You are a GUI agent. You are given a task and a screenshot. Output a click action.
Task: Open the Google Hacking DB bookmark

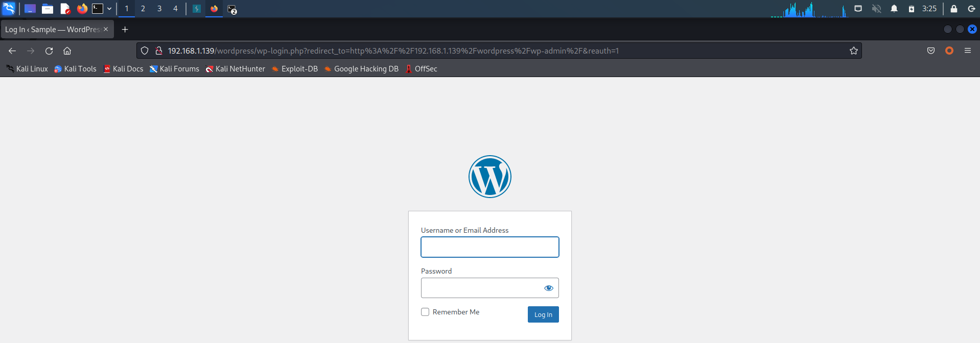[361, 69]
